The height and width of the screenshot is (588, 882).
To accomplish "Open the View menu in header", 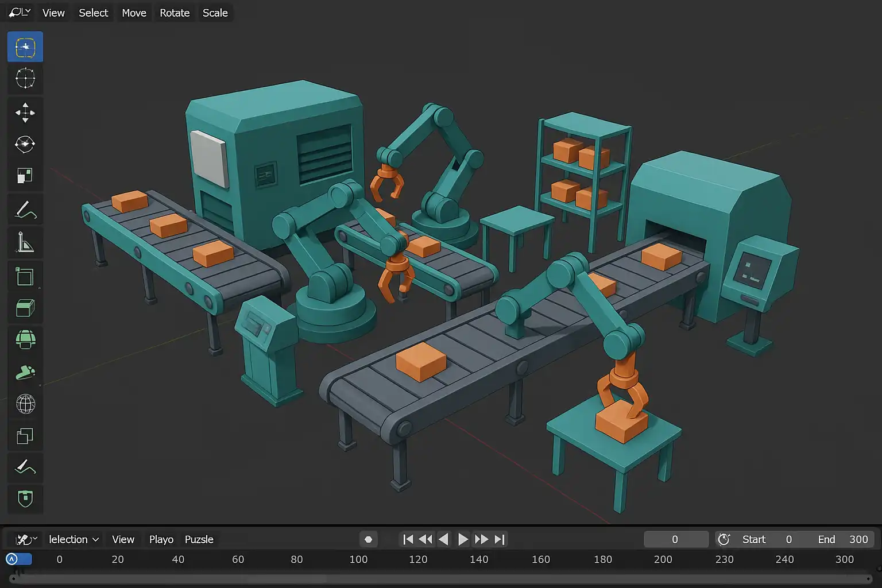I will click(53, 13).
